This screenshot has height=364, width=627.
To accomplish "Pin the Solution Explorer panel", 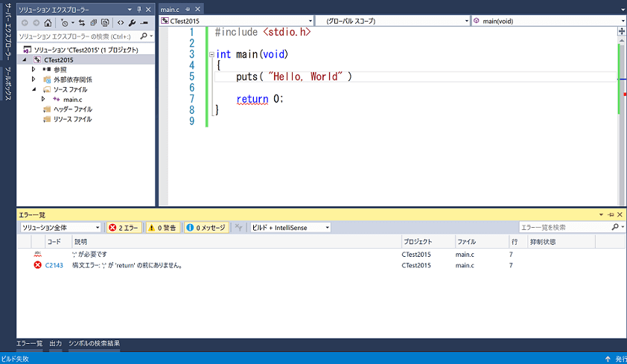I will tap(139, 9).
